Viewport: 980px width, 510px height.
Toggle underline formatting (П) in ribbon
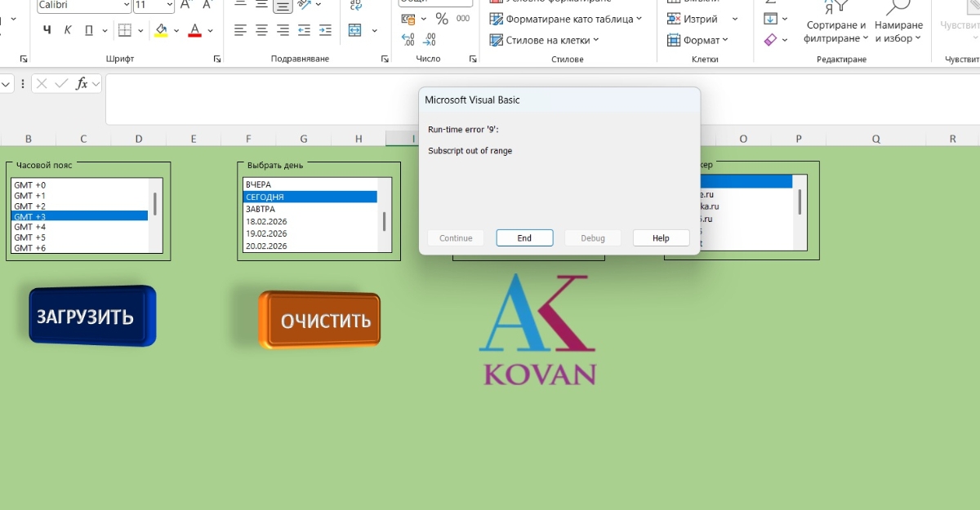88,31
